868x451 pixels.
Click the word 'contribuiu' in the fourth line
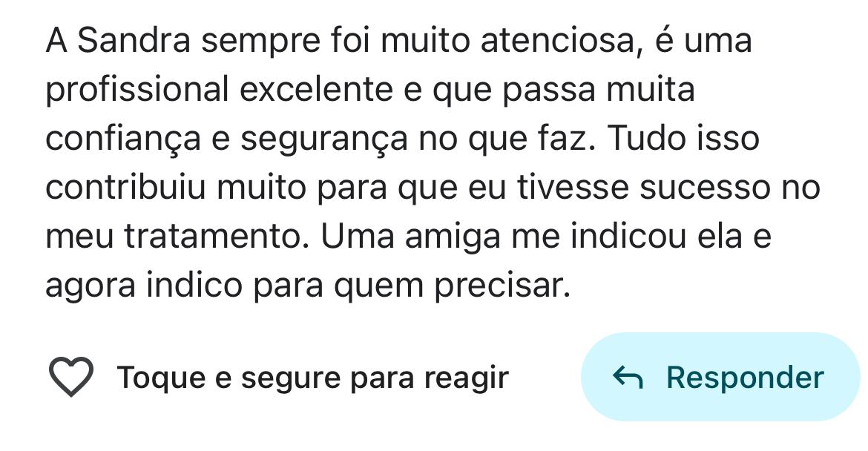click(x=125, y=187)
